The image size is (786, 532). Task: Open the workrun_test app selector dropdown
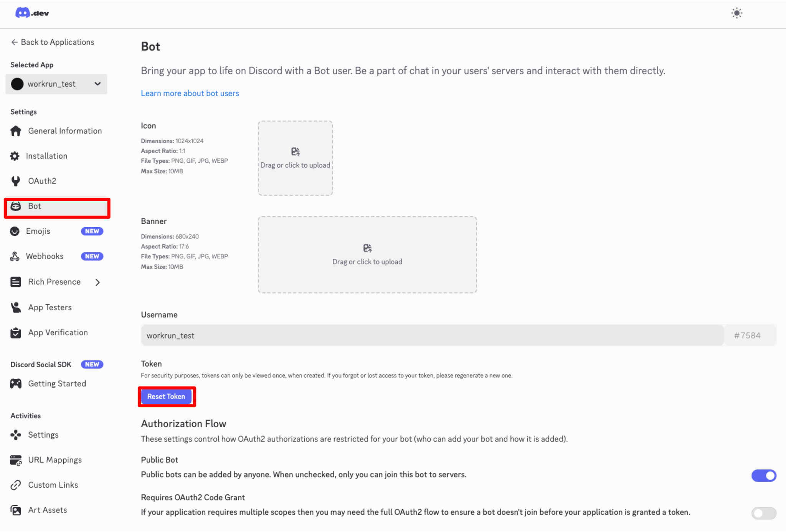pyautogui.click(x=56, y=84)
